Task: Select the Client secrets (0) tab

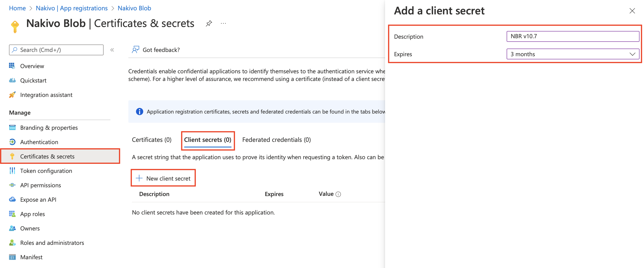Action: click(x=207, y=140)
